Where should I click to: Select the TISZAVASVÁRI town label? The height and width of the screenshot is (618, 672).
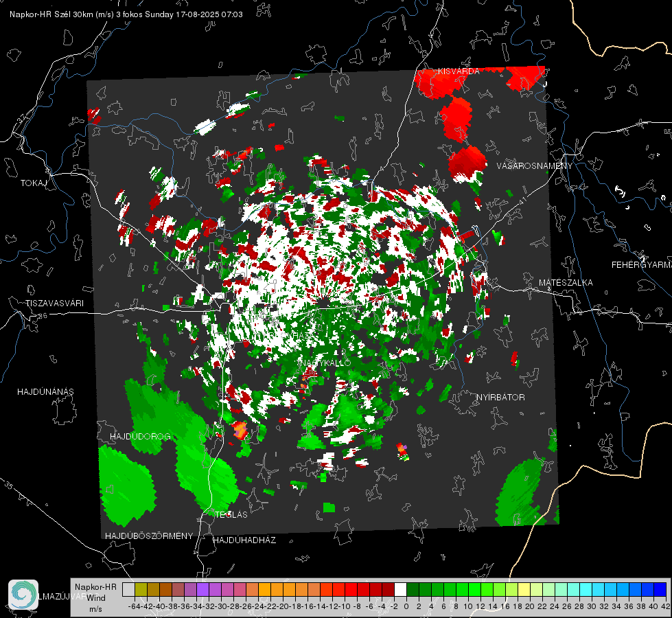pos(54,304)
